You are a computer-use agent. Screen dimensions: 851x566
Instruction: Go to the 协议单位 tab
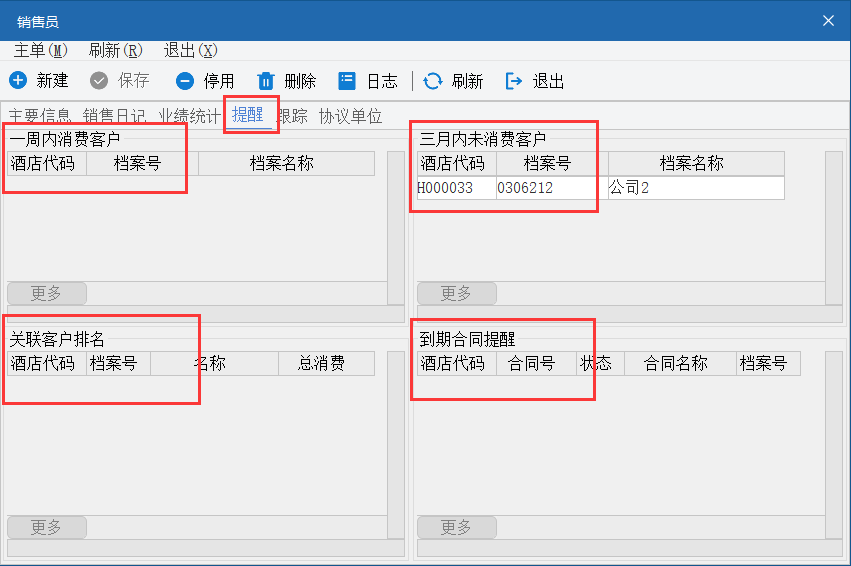(350, 116)
